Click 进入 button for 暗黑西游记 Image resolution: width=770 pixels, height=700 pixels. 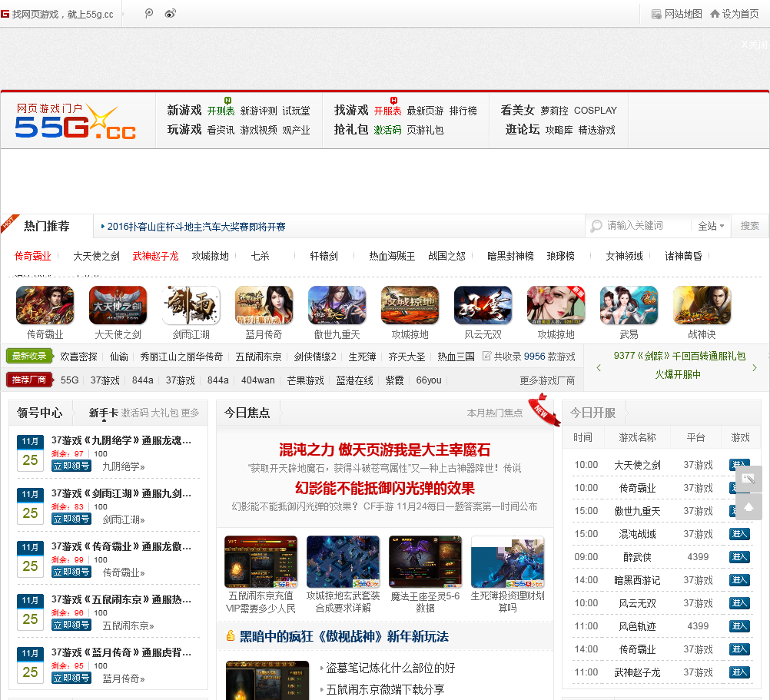[x=739, y=580]
